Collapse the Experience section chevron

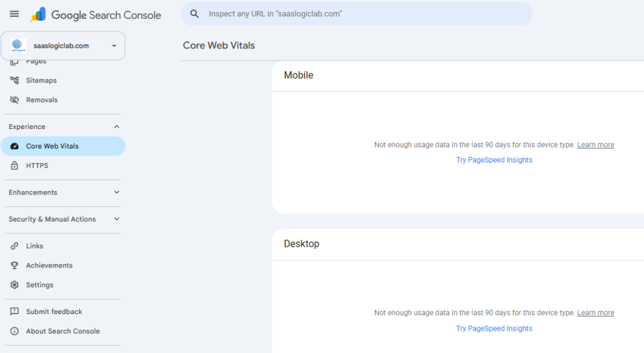tap(116, 126)
